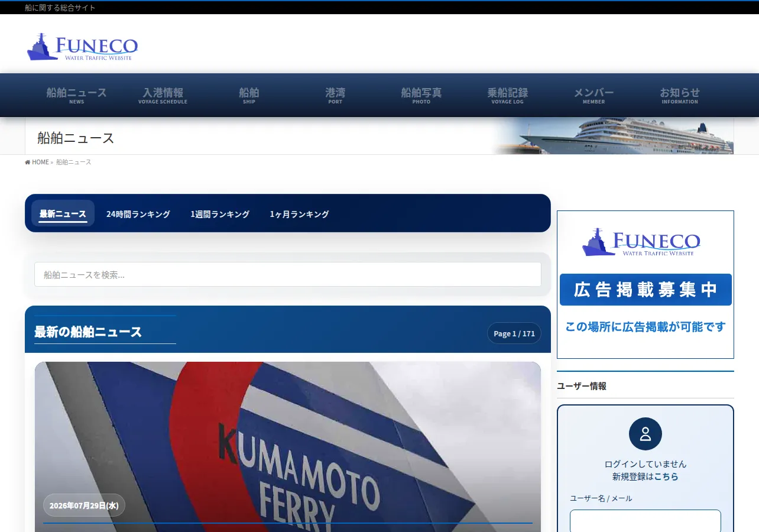The image size is (759, 532).
Task: Click the cruise ship header banner image
Action: point(613,136)
